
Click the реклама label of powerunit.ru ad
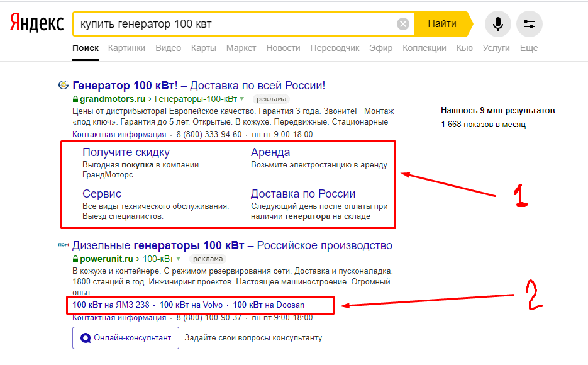[x=208, y=259]
